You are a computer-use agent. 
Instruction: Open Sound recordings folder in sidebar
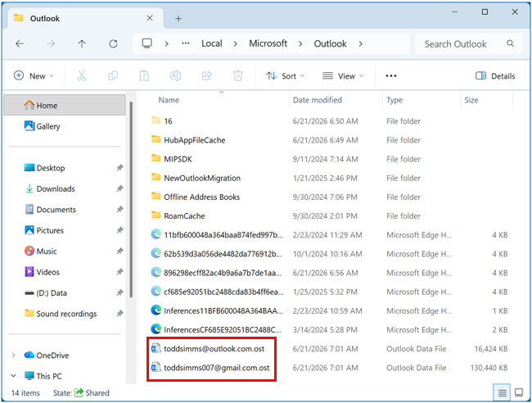[x=65, y=314]
